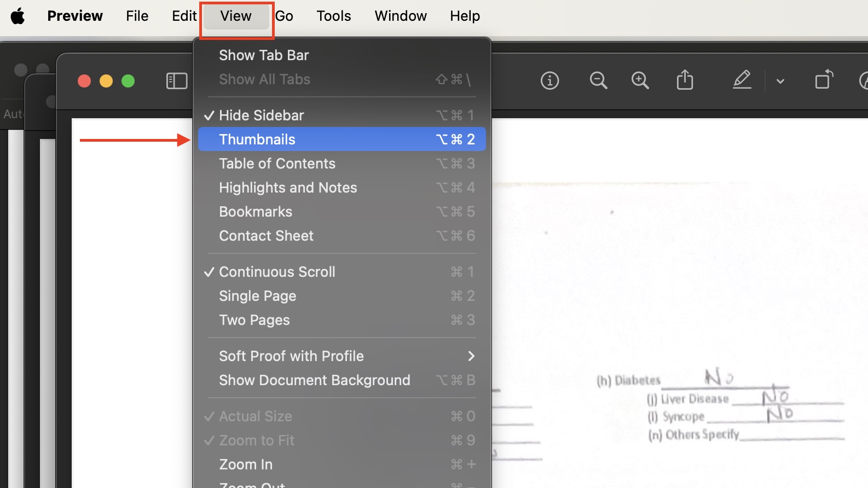
Task: Expand the highlight options dropdown arrow
Action: (780, 82)
